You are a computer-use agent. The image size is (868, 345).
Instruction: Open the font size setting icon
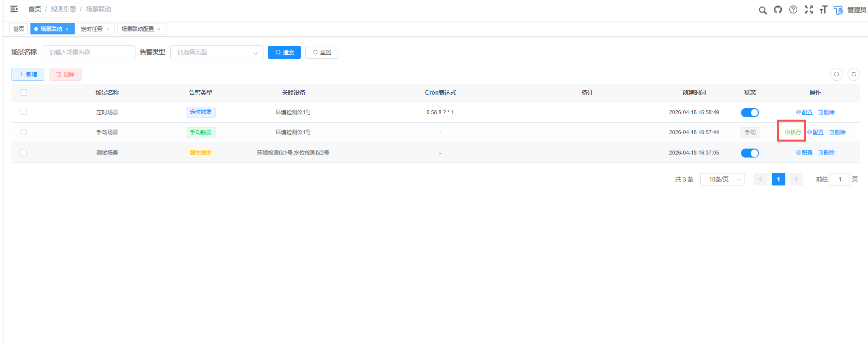point(823,9)
